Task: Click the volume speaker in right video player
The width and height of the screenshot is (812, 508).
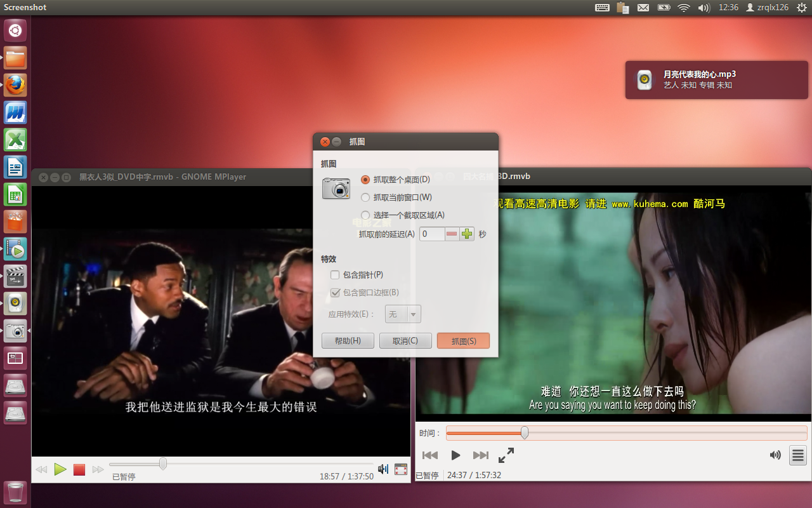Action: [775, 455]
